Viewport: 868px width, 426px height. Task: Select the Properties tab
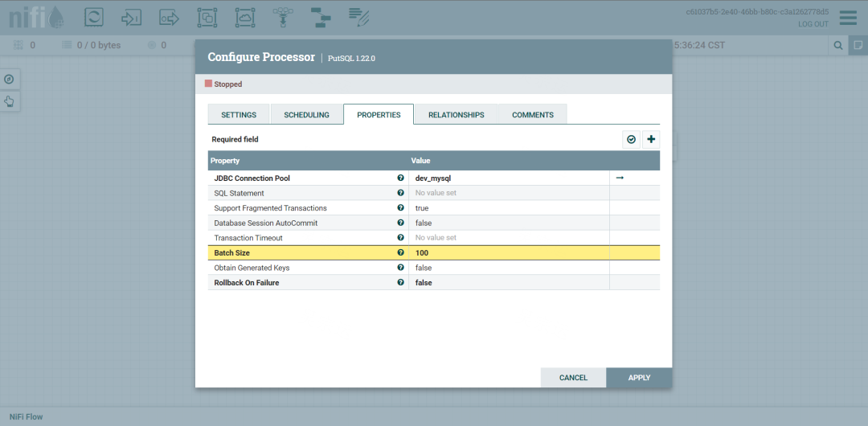tap(379, 115)
